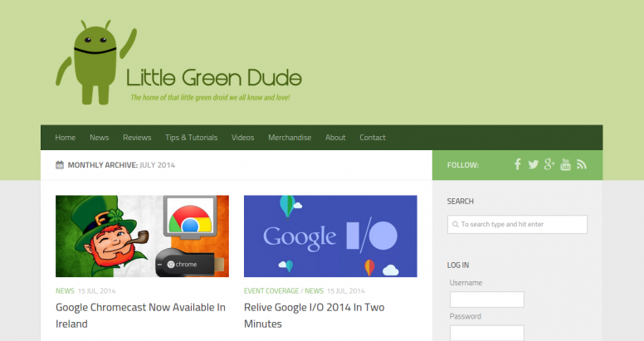Viewport: 644px width, 341px height.
Task: Open the Twitter follow icon
Action: coord(533,165)
